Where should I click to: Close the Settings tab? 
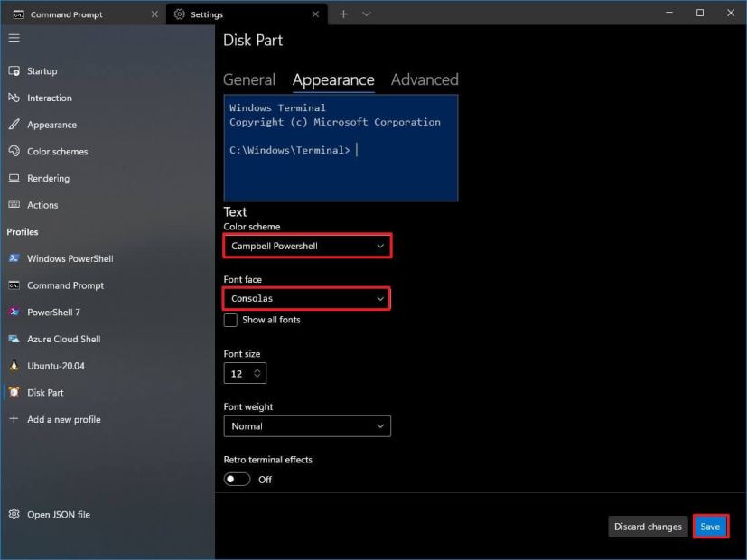point(315,14)
